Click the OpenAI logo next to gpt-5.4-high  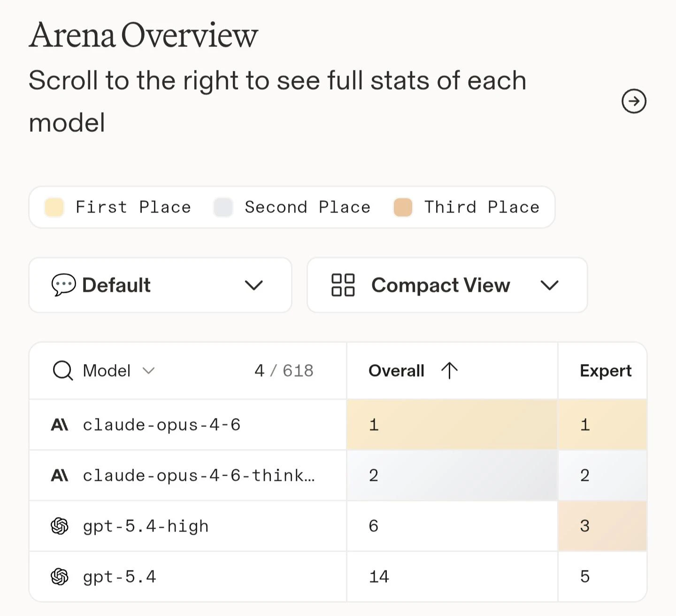click(x=60, y=526)
